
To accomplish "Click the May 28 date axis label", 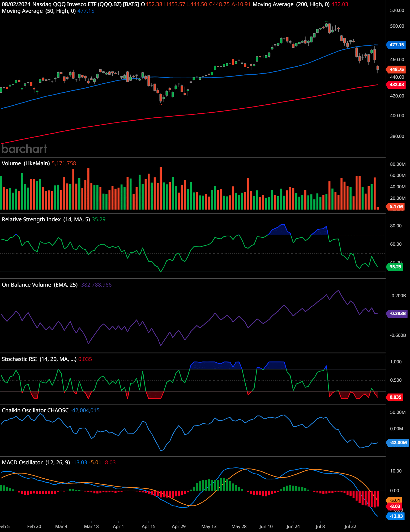I will click(239, 526).
